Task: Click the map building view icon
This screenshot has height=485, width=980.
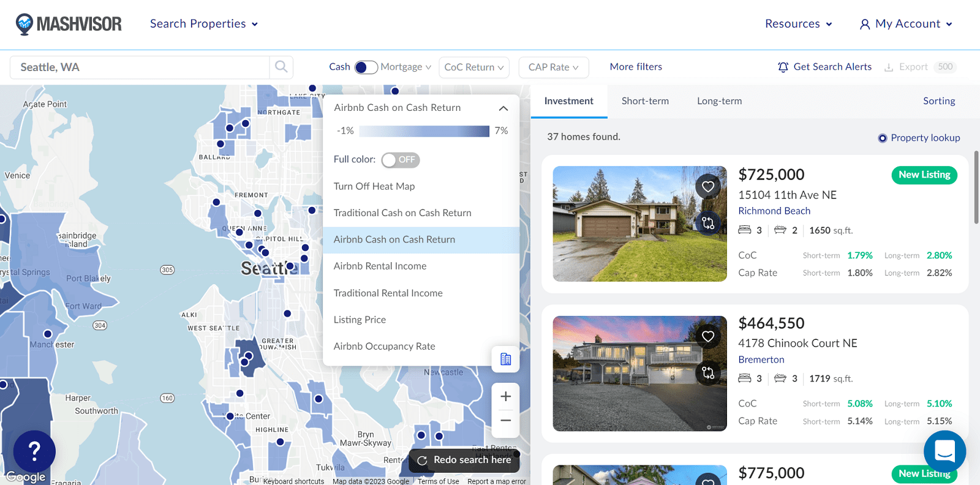Action: point(505,359)
